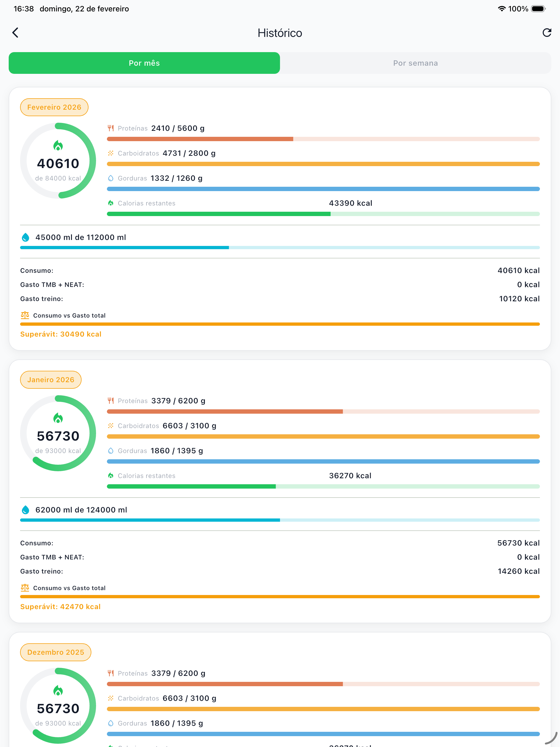Tap Carboidratos icon in Dezembro 2025 card
Viewport: 560px width, 747px height.
tap(111, 698)
